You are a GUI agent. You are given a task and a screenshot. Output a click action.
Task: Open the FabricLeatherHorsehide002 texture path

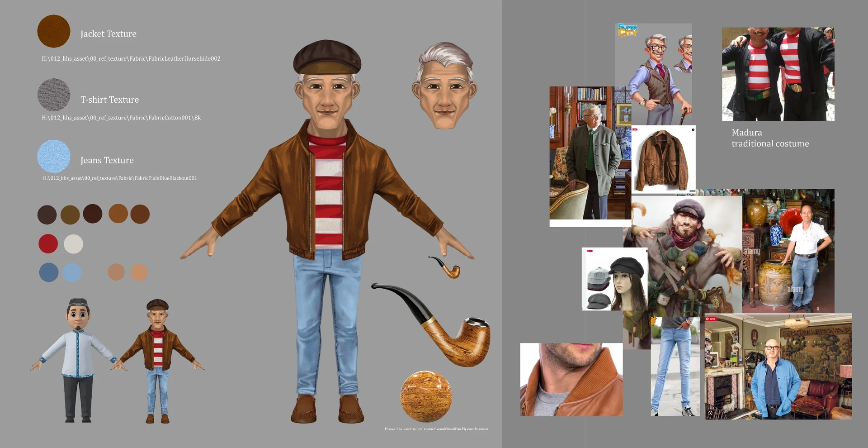(x=131, y=58)
